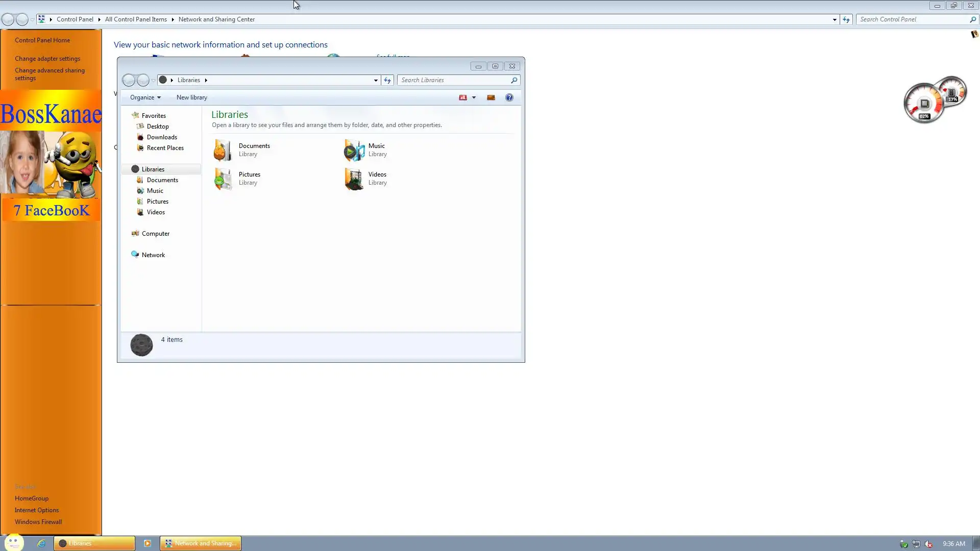Select Downloads in Favorites
Image resolution: width=980 pixels, height=551 pixels.
click(x=162, y=137)
